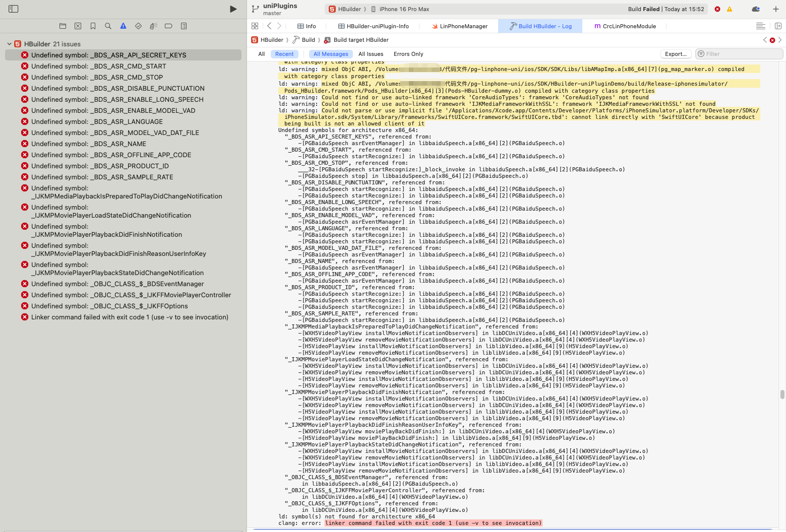Select the _BDS_ASR_API_SECRET_KEYS issue
Image resolution: width=786 pixels, height=532 pixels.
[x=123, y=55]
